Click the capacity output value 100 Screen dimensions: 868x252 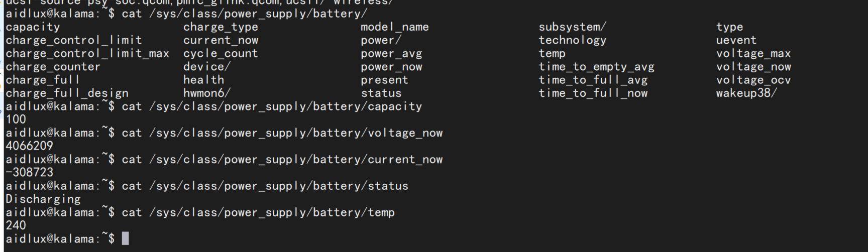coord(16,119)
